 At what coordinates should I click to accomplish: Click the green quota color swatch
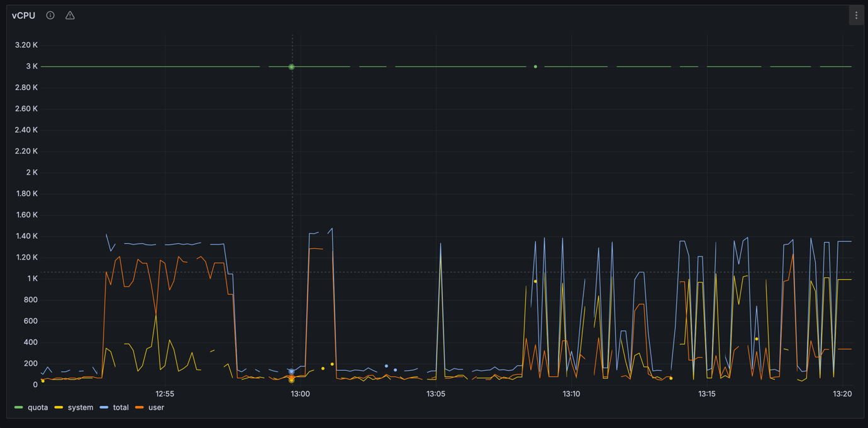click(x=19, y=407)
